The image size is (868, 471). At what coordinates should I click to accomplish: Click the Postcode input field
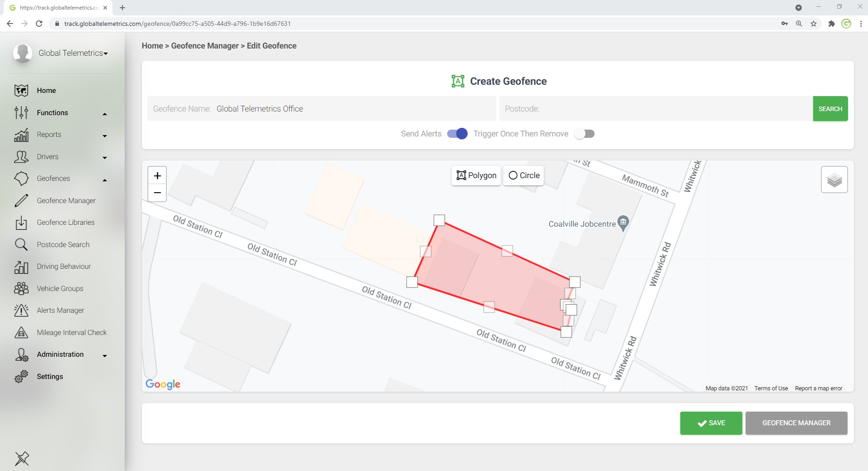pos(655,109)
